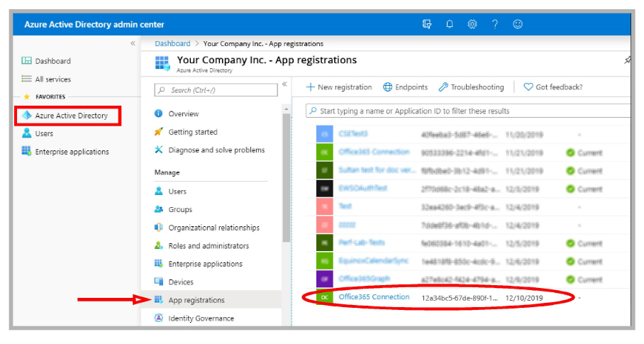Screen dimensions: 644x344
Task: Open Identity Governance
Action: point(201,318)
